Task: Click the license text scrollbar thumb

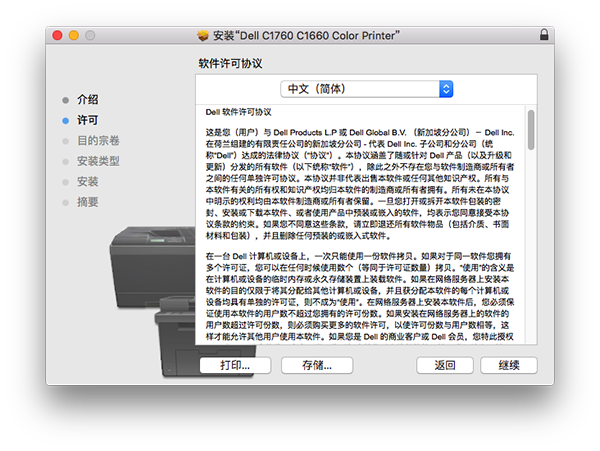Action: 531,130
